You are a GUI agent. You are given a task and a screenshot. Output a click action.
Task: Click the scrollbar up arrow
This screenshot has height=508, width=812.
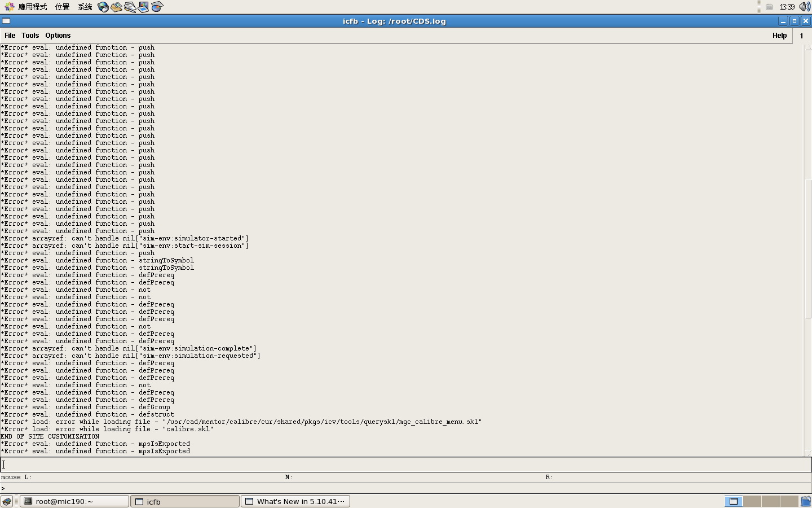808,47
